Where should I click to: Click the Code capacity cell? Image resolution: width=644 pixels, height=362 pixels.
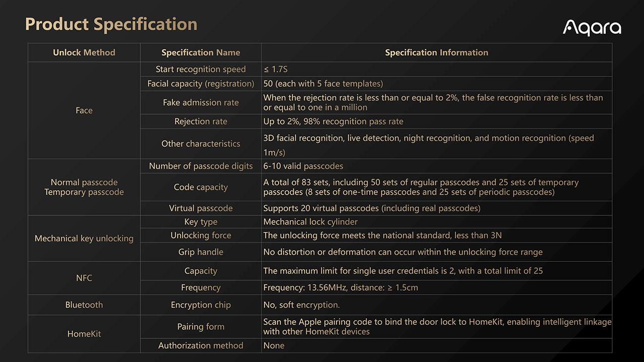tap(201, 187)
